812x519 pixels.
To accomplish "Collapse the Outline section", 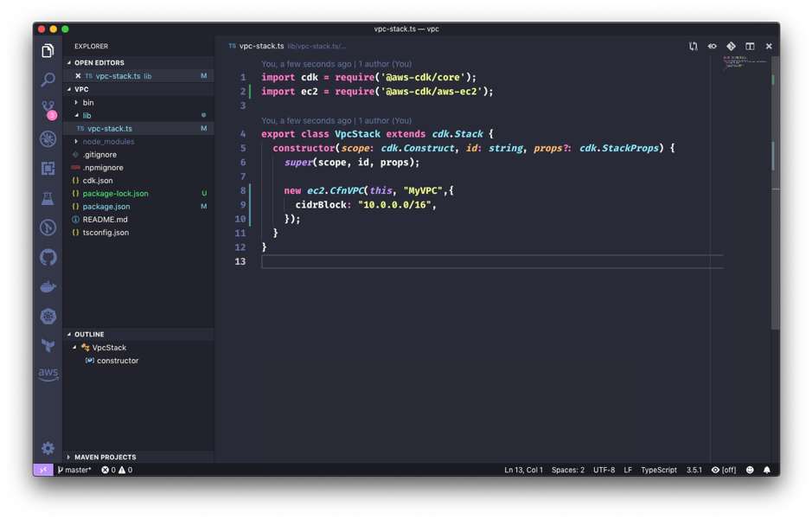I will (x=89, y=334).
